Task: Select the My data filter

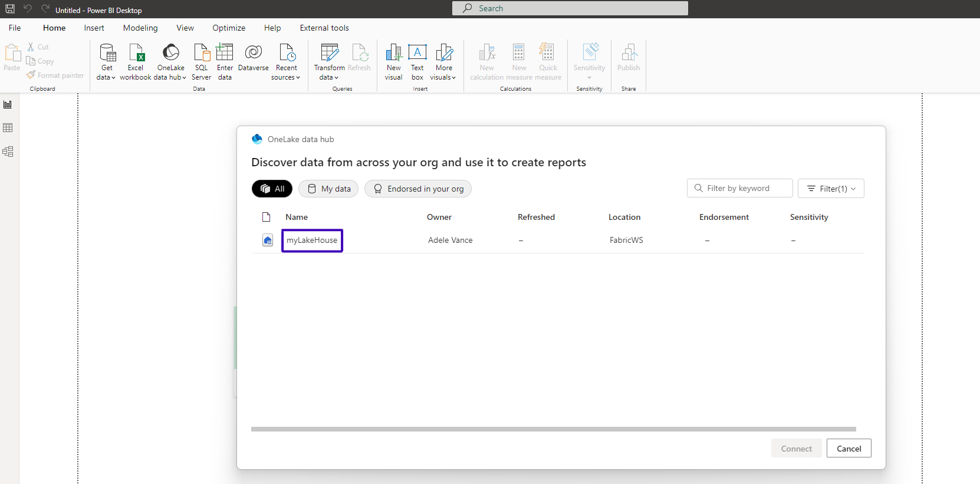Action: pyautogui.click(x=328, y=189)
